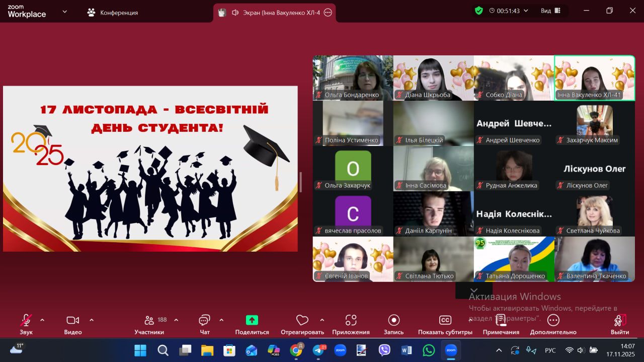Open the Chat panel

click(204, 320)
